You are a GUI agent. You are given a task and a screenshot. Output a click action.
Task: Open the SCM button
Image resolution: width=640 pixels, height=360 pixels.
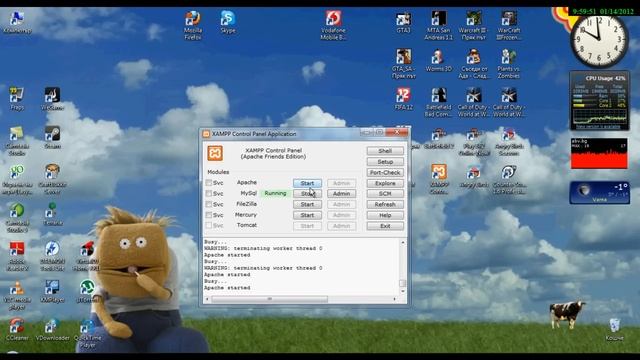385,193
